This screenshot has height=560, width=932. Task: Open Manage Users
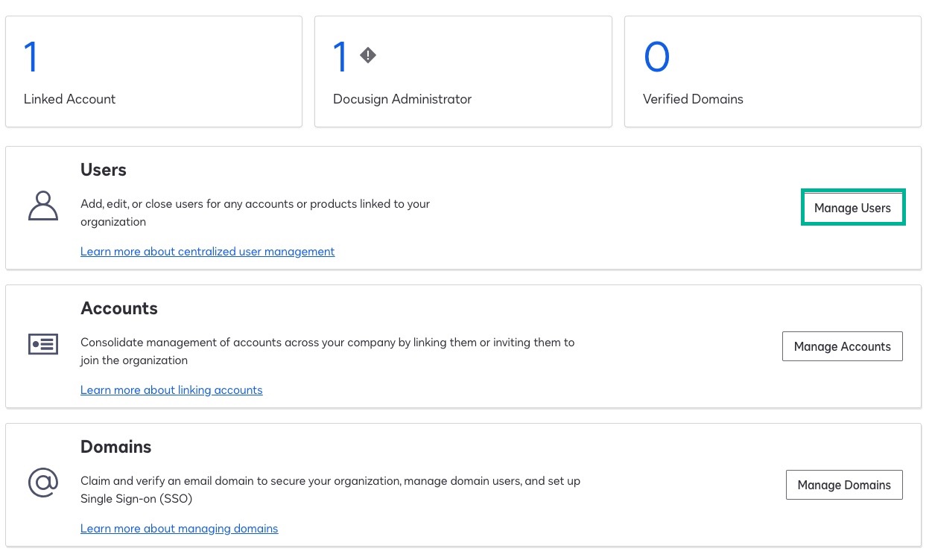pyautogui.click(x=852, y=209)
